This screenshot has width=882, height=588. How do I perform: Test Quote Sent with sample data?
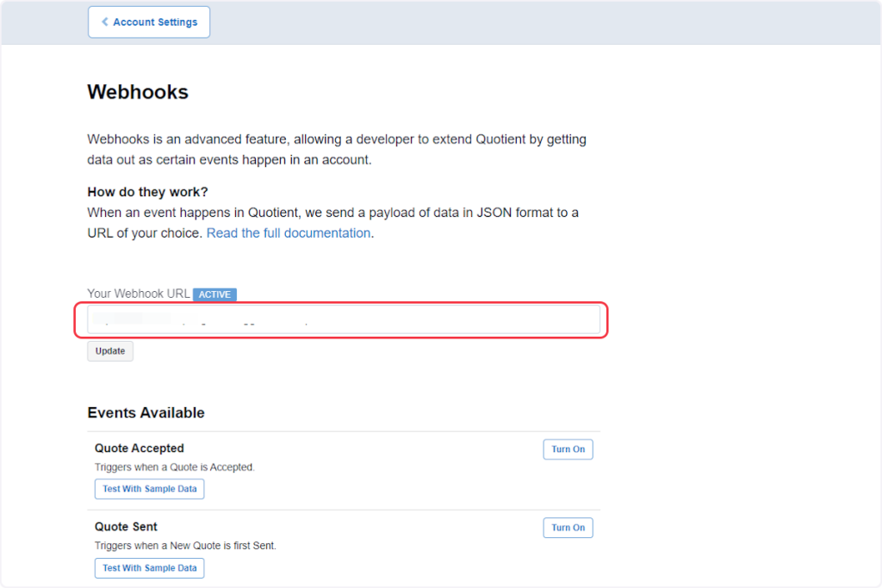[149, 568]
